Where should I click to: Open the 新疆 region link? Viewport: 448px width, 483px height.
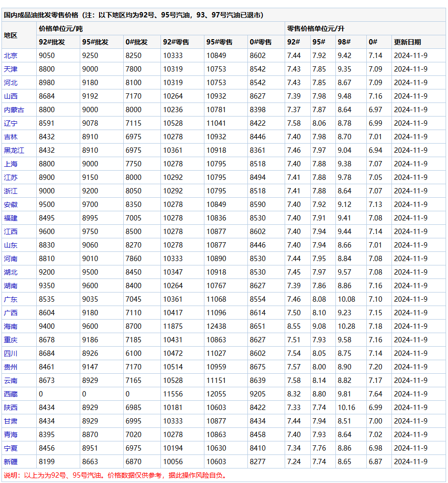click(x=11, y=462)
